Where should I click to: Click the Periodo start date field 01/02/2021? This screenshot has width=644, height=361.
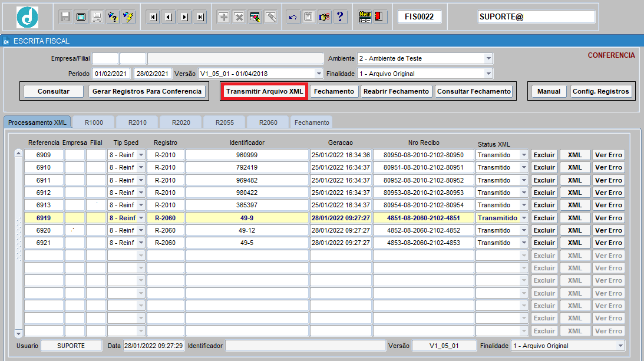[111, 74]
